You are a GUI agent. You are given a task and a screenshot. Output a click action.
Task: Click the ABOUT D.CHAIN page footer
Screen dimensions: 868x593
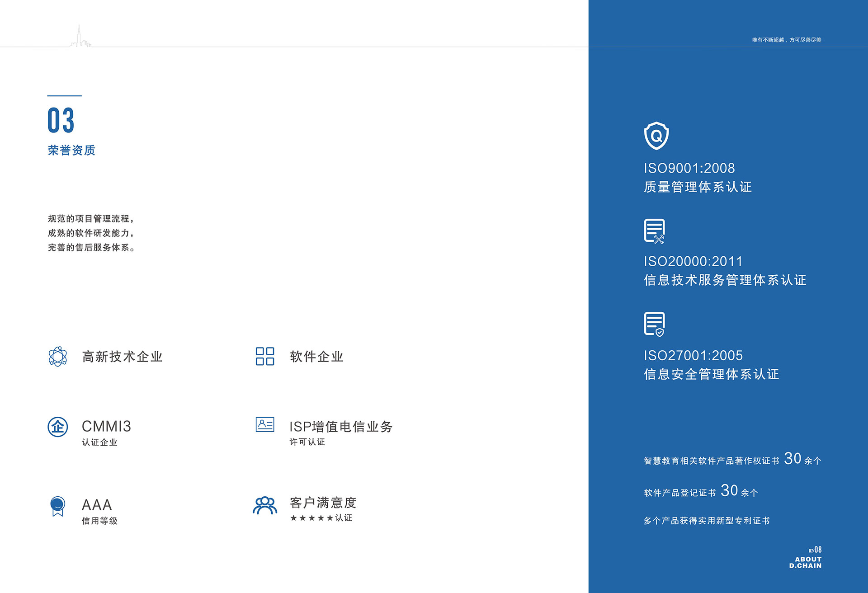tap(805, 562)
